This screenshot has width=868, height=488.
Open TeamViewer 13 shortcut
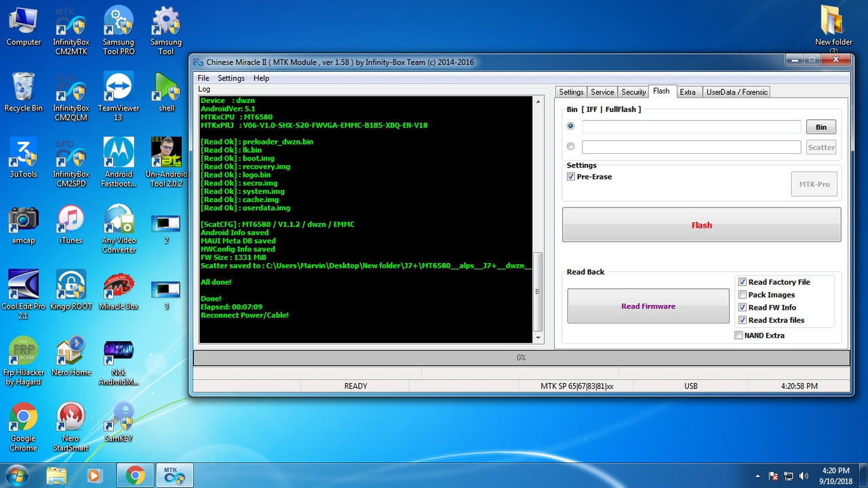pos(119,98)
